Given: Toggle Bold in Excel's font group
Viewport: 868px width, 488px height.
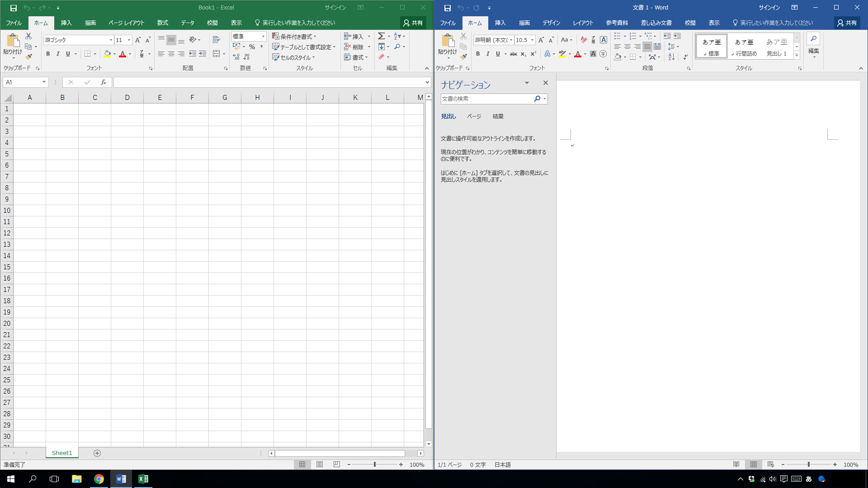Looking at the screenshot, I should pyautogui.click(x=48, y=54).
